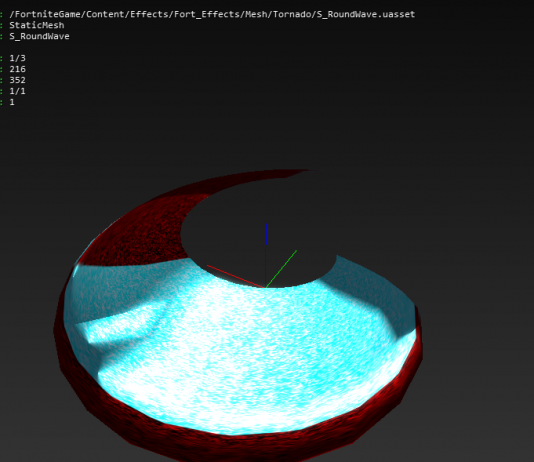Click the 352 triangle count value
The height and width of the screenshot is (462, 534).
click(17, 80)
